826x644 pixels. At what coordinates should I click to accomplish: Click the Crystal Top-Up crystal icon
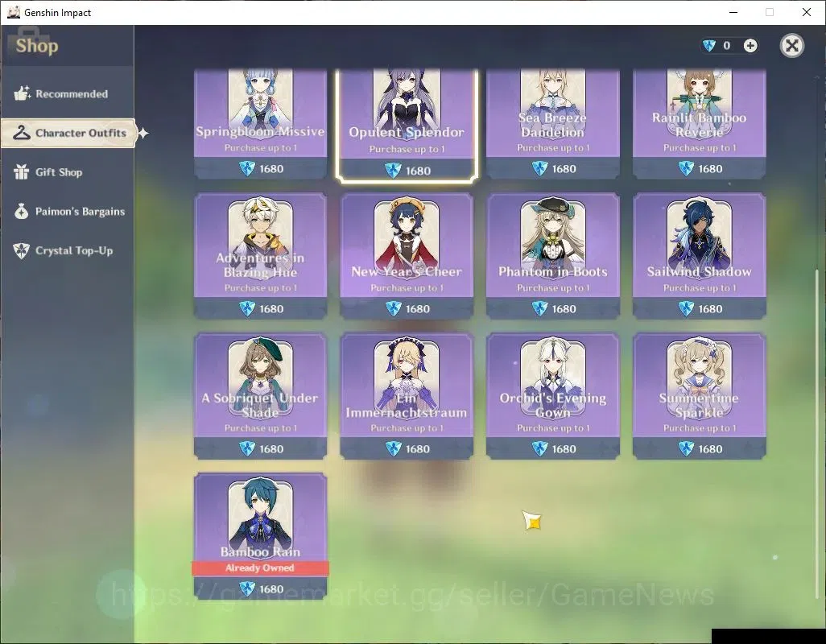coord(22,250)
